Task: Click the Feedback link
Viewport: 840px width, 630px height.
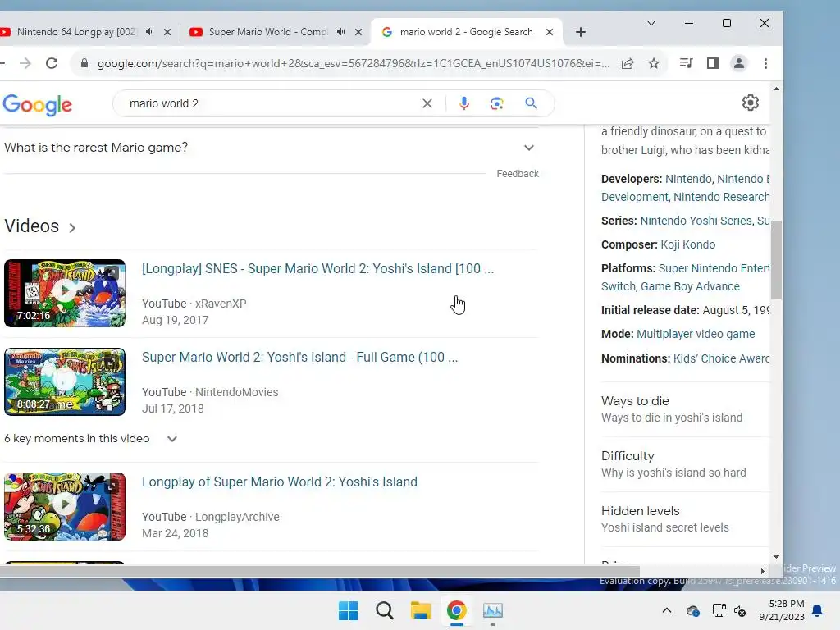Action: (518, 174)
